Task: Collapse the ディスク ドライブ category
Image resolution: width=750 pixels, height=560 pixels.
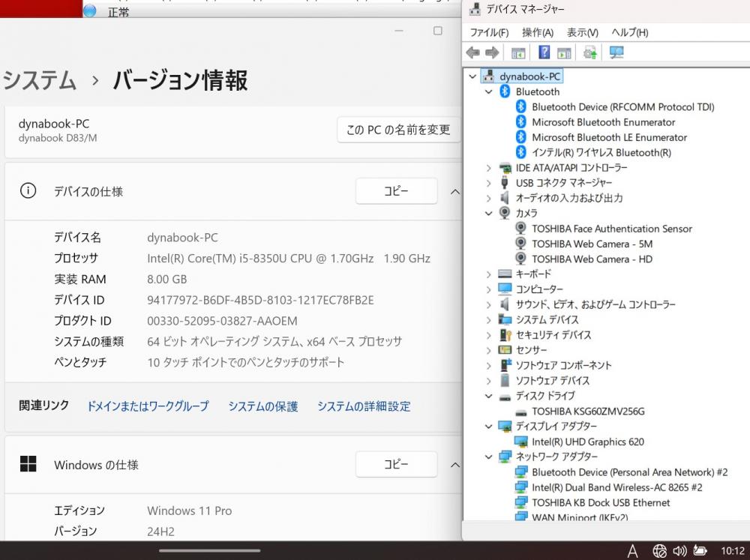Action: point(488,396)
